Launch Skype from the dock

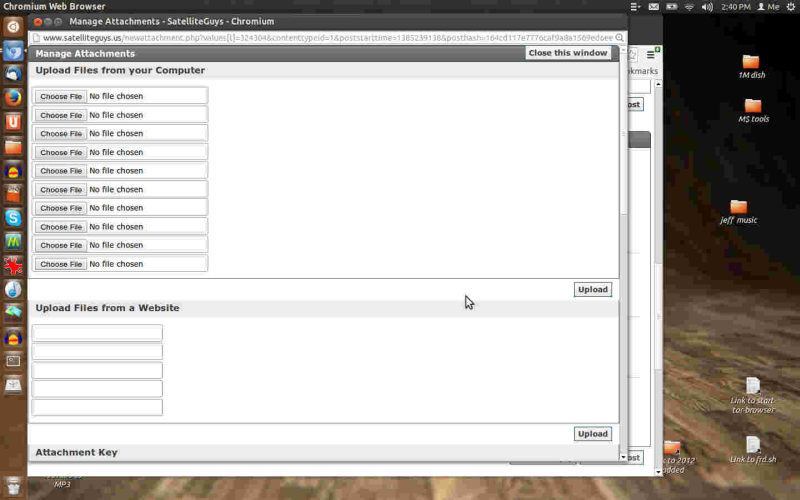tap(13, 218)
